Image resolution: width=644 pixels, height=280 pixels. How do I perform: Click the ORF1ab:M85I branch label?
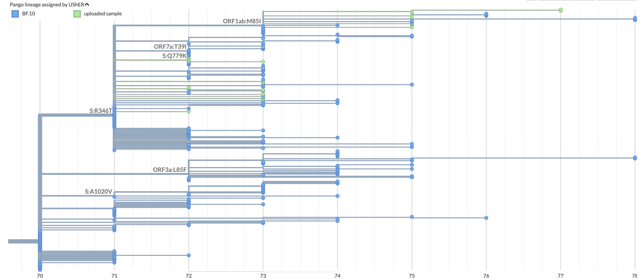coord(241,21)
